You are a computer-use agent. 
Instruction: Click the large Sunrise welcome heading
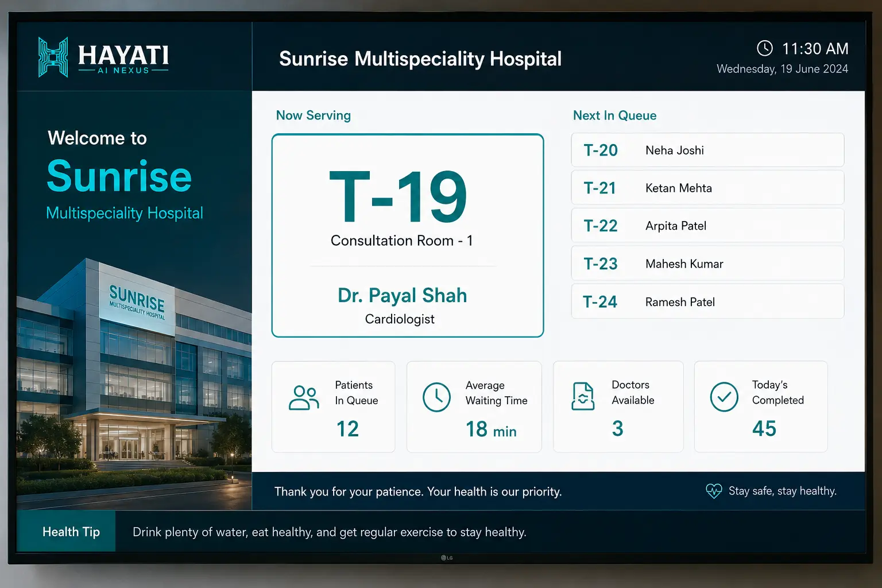tap(119, 176)
